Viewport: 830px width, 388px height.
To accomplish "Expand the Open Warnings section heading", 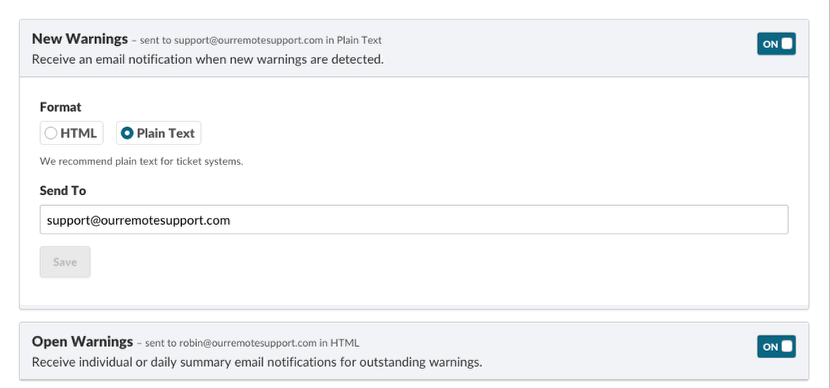I will [82, 342].
